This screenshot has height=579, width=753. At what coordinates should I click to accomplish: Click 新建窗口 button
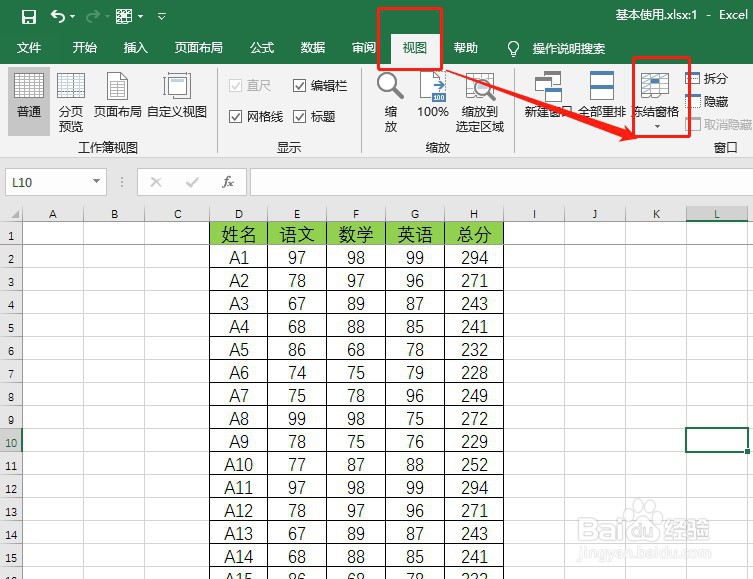point(548,95)
